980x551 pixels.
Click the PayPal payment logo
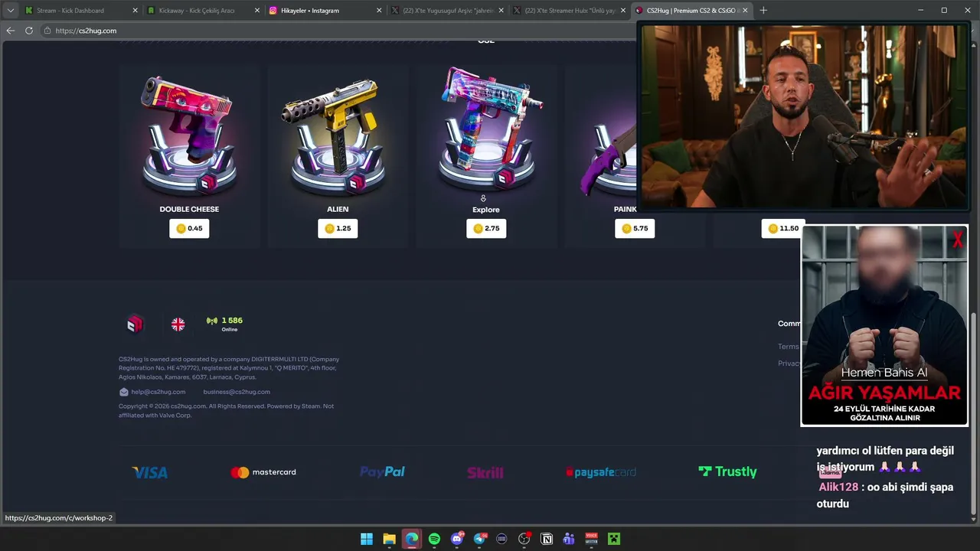(x=382, y=472)
